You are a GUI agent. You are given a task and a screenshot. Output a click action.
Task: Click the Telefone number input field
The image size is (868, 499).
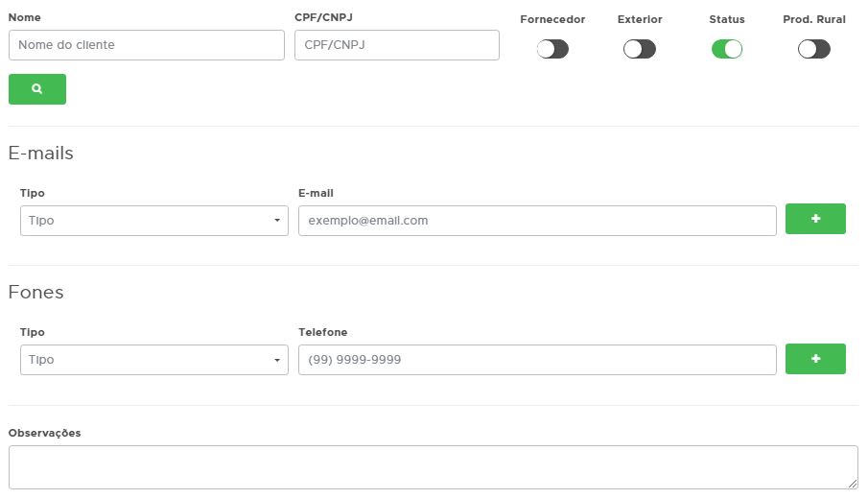click(x=537, y=360)
